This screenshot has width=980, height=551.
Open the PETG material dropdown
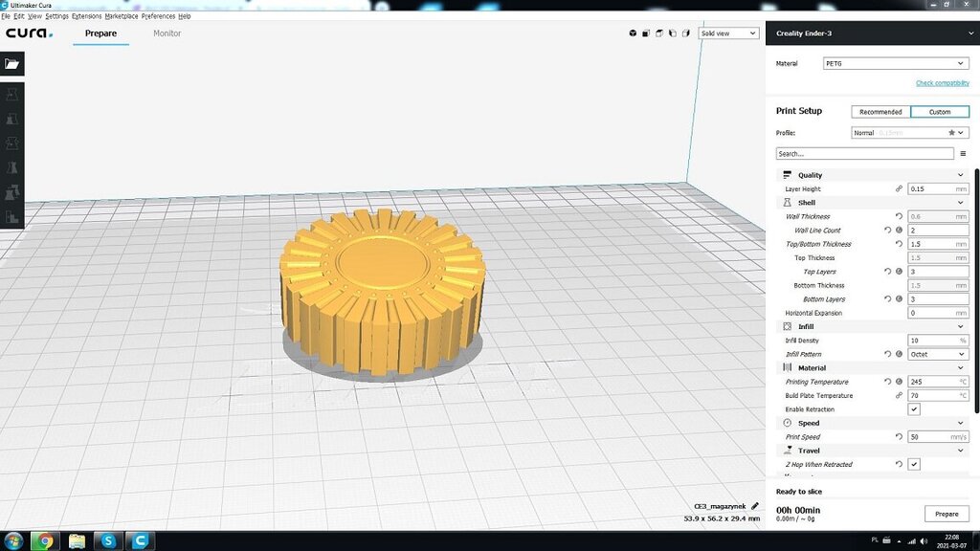[x=895, y=64]
